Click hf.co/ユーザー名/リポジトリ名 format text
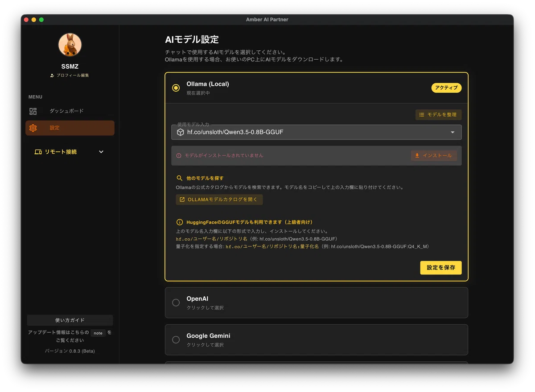Viewport: 535px width, 392px height. pos(212,239)
